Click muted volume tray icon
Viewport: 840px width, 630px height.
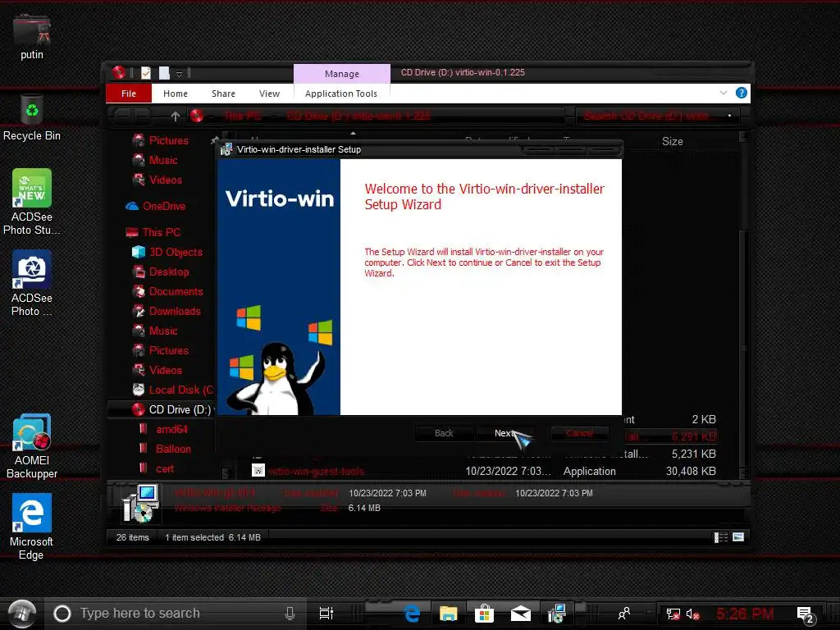point(692,614)
